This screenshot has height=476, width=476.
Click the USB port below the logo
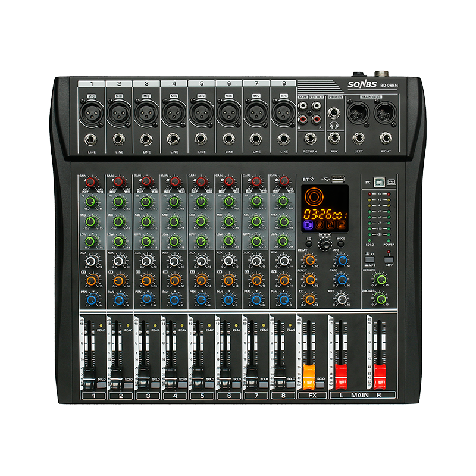point(337,178)
